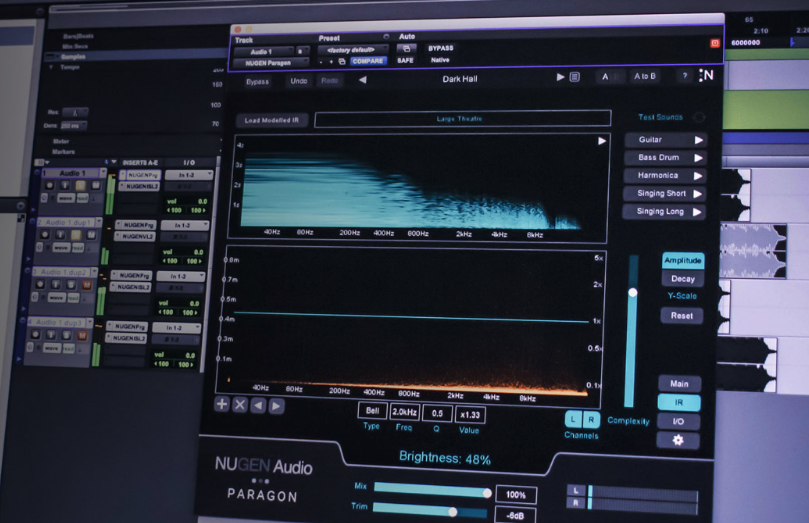This screenshot has height=523, width=809.
Task: Go to next preset after Dark Hall
Action: (x=560, y=77)
